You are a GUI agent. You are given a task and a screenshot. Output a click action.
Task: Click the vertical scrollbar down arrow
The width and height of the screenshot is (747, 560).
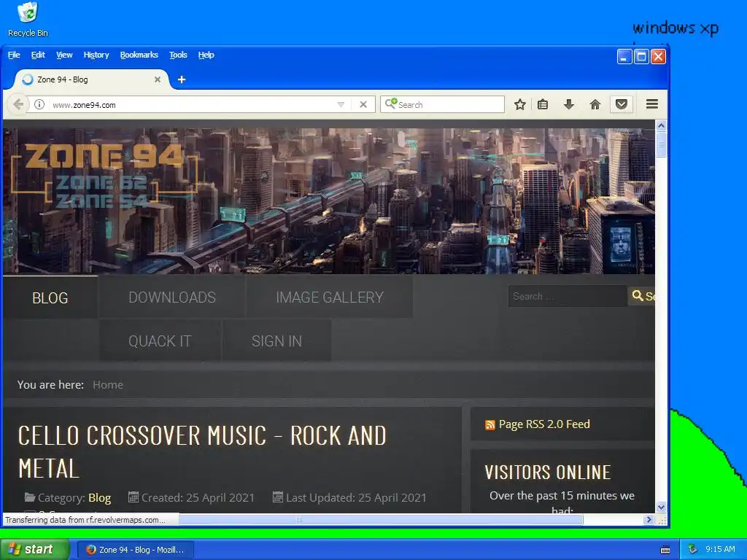(x=661, y=507)
